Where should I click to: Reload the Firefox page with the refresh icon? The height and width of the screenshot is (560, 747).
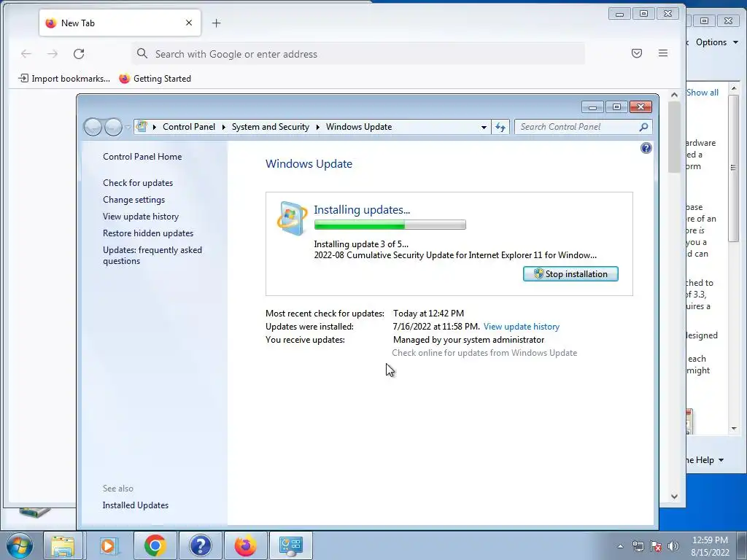click(79, 54)
